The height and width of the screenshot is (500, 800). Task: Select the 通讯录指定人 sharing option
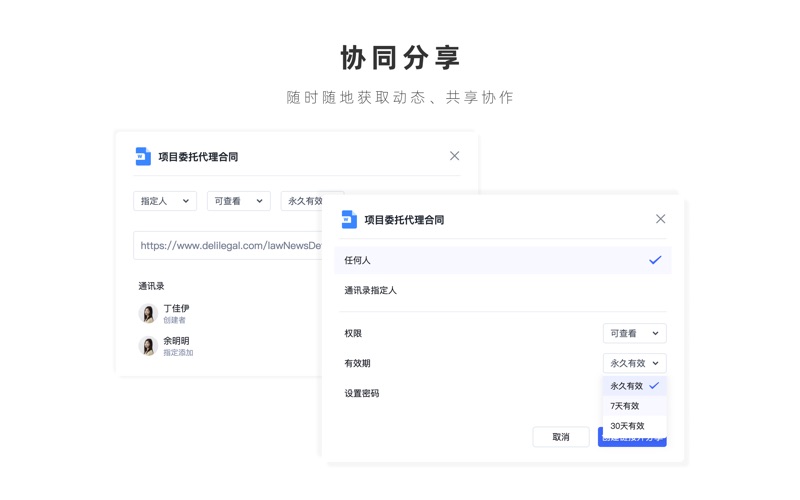(502, 290)
